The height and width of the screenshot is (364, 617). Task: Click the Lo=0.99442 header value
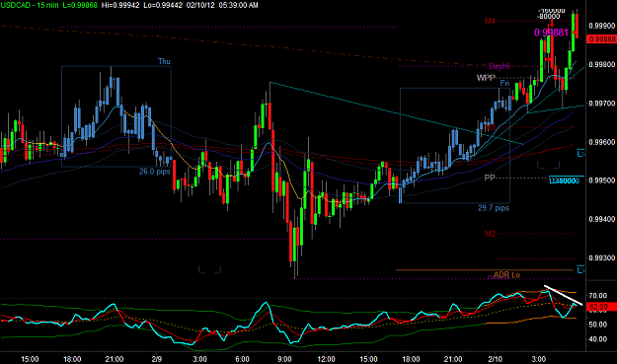pos(164,5)
